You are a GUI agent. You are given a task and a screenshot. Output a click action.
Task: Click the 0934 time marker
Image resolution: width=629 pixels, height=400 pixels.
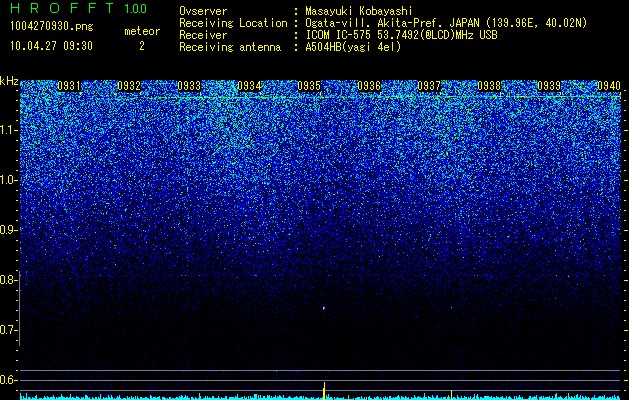tap(249, 86)
